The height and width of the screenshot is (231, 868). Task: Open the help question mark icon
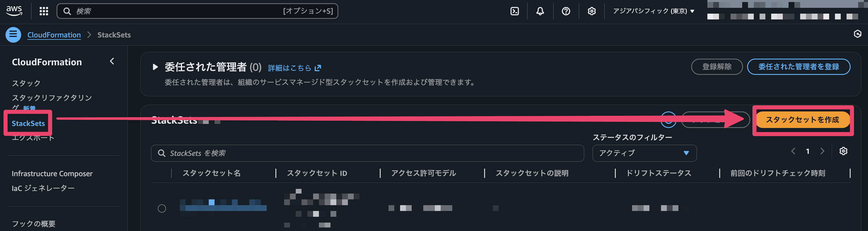(x=566, y=11)
